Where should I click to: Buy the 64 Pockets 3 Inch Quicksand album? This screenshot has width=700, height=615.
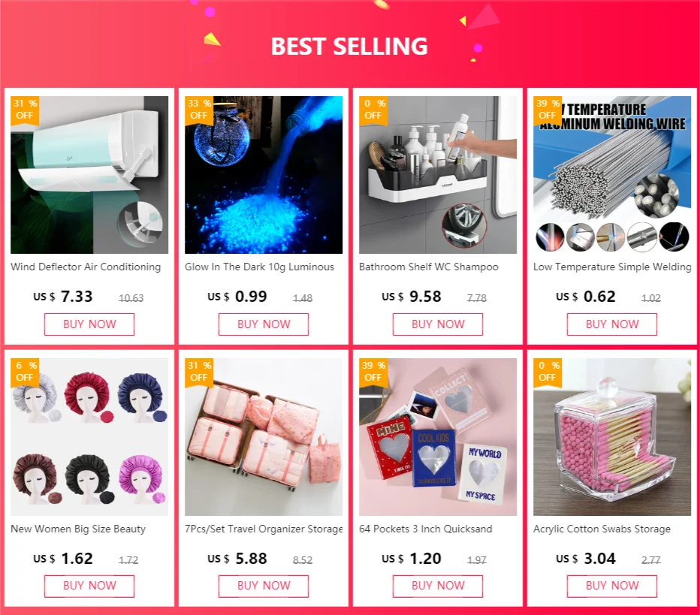click(x=437, y=586)
